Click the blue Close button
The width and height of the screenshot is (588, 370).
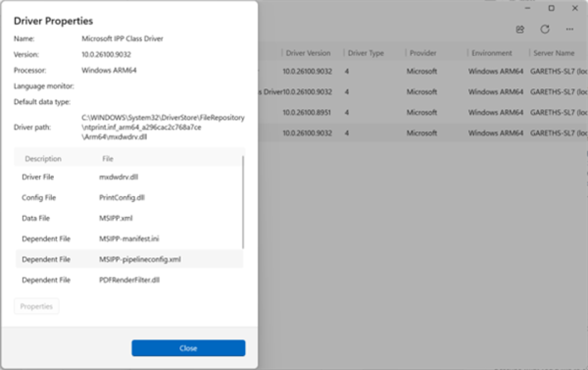point(188,348)
